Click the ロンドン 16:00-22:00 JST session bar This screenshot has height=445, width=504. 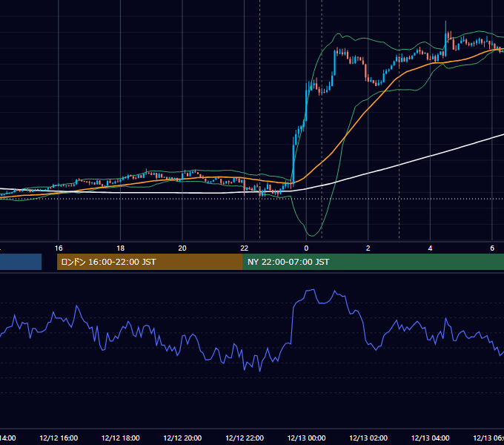coord(150,262)
